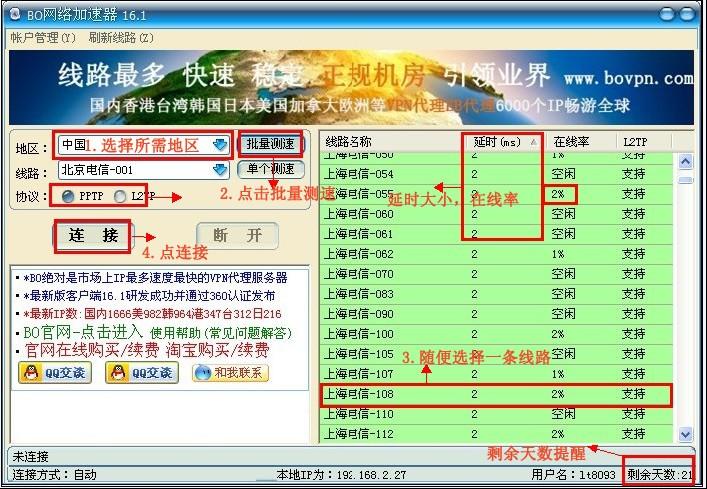The height and width of the screenshot is (489, 707).
Task: Sort by the 延时(ms) column header
Action: click(x=504, y=142)
